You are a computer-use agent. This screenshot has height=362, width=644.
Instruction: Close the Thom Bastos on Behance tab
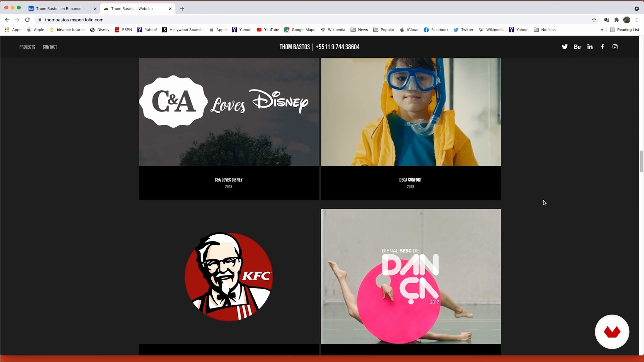point(95,9)
